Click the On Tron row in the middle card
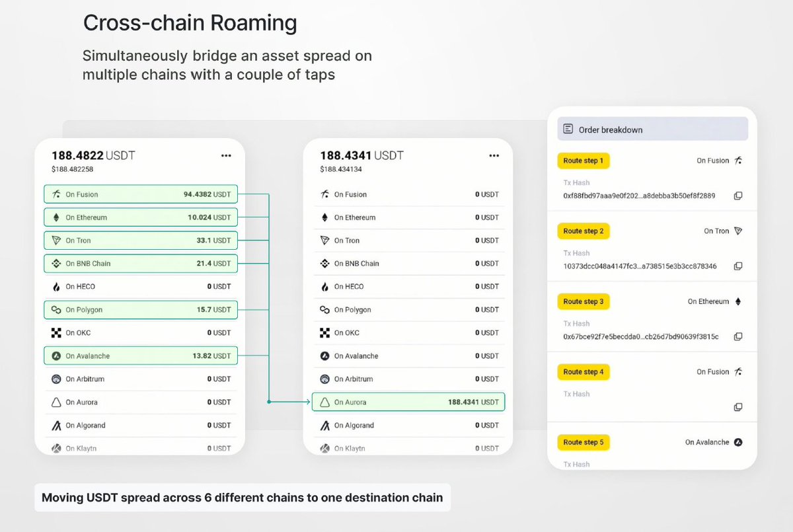This screenshot has width=793, height=532. [408, 241]
